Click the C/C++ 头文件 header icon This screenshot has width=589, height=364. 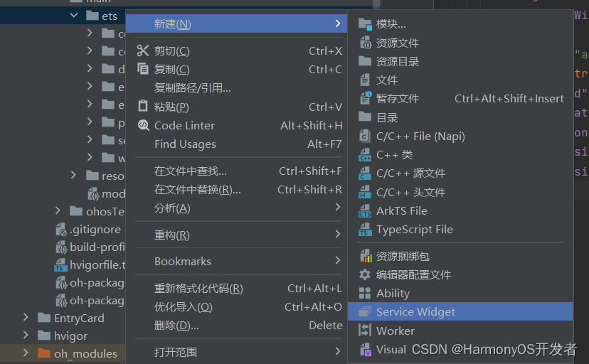[x=365, y=192]
